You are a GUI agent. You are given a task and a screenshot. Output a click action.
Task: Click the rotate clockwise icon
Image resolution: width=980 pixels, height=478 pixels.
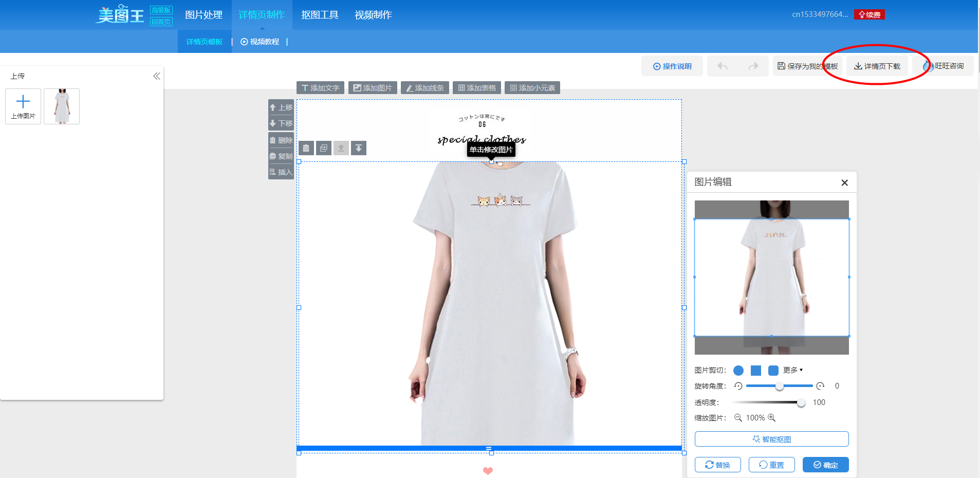(821, 386)
